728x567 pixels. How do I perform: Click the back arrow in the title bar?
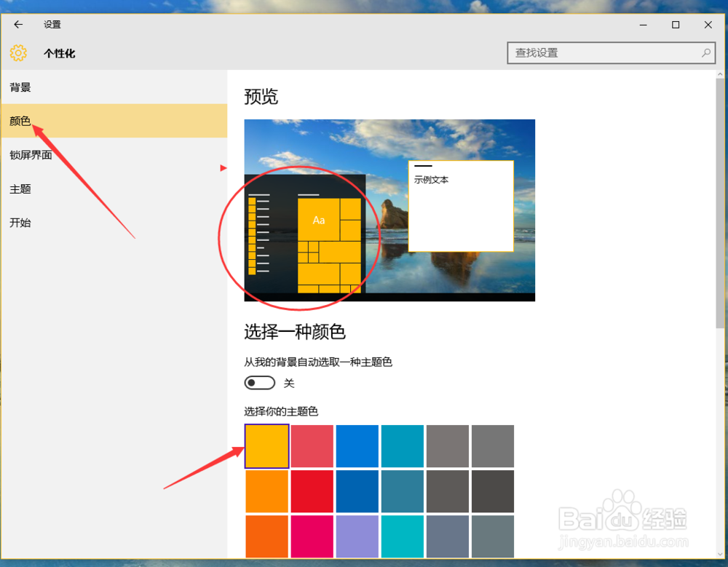tap(17, 24)
